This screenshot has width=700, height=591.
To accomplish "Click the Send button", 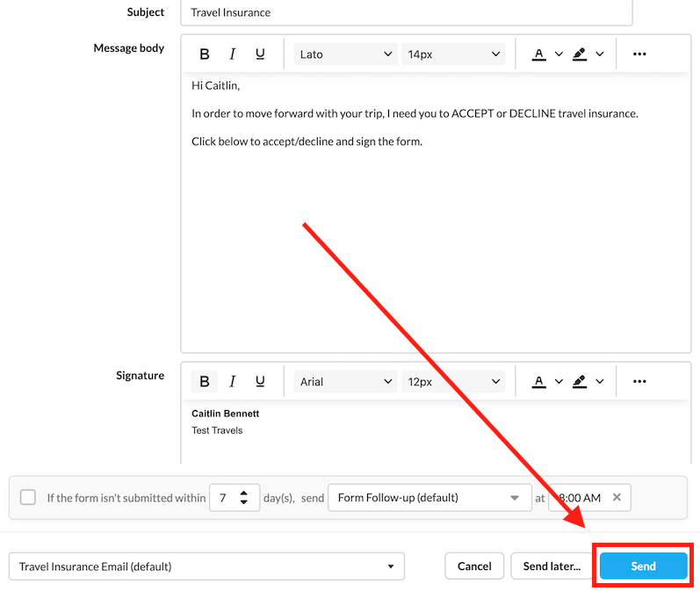I will (643, 566).
